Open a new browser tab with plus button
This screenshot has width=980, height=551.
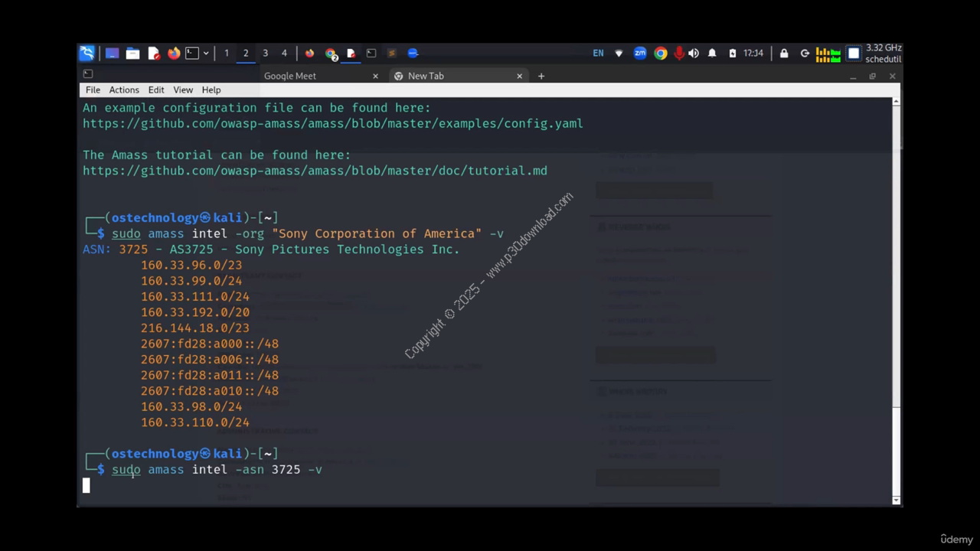[x=541, y=76]
